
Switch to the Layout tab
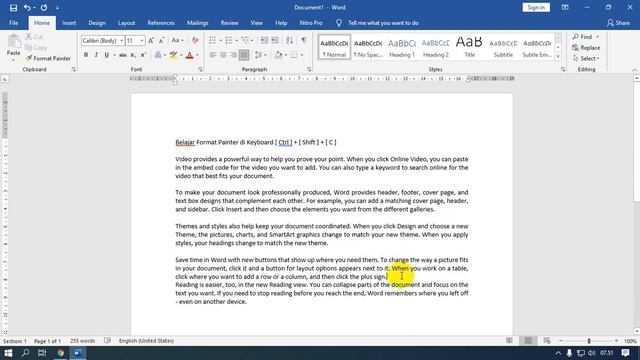click(x=127, y=23)
